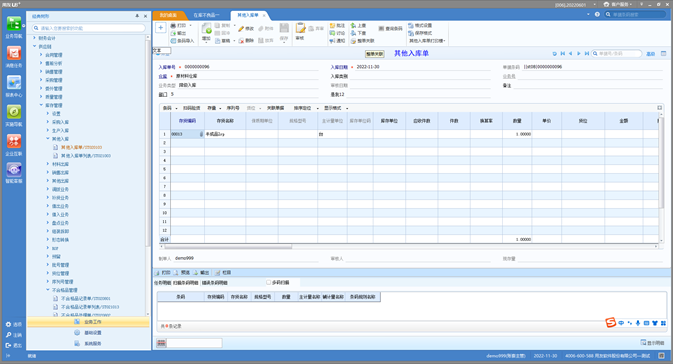Open 业务导航 in the left sidebar
Viewport: 673px width, 364px height.
point(14,27)
